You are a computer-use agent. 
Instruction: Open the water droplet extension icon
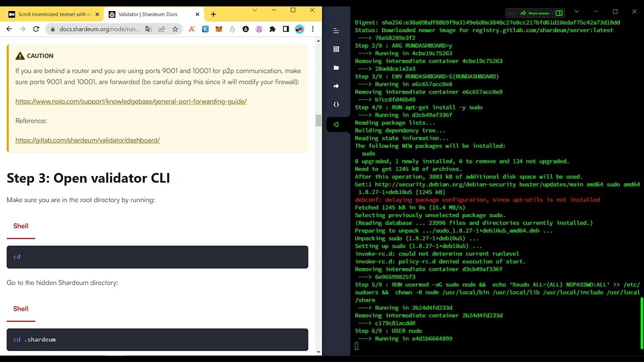pos(232,29)
